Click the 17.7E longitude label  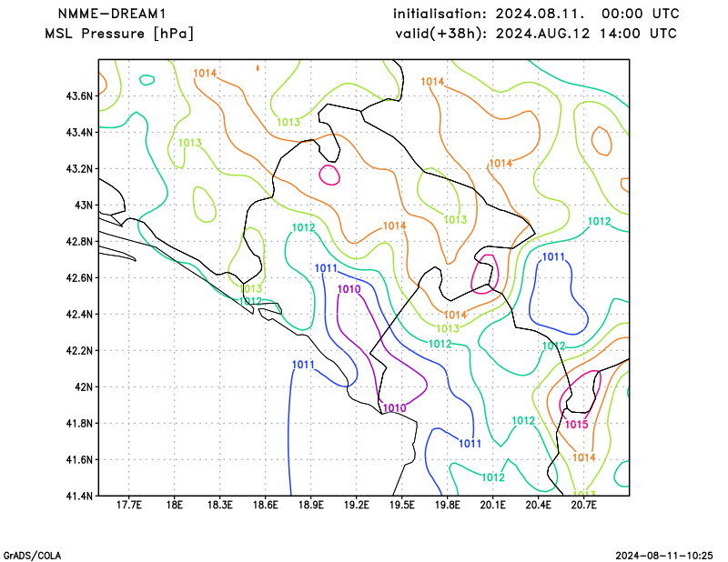pos(128,506)
